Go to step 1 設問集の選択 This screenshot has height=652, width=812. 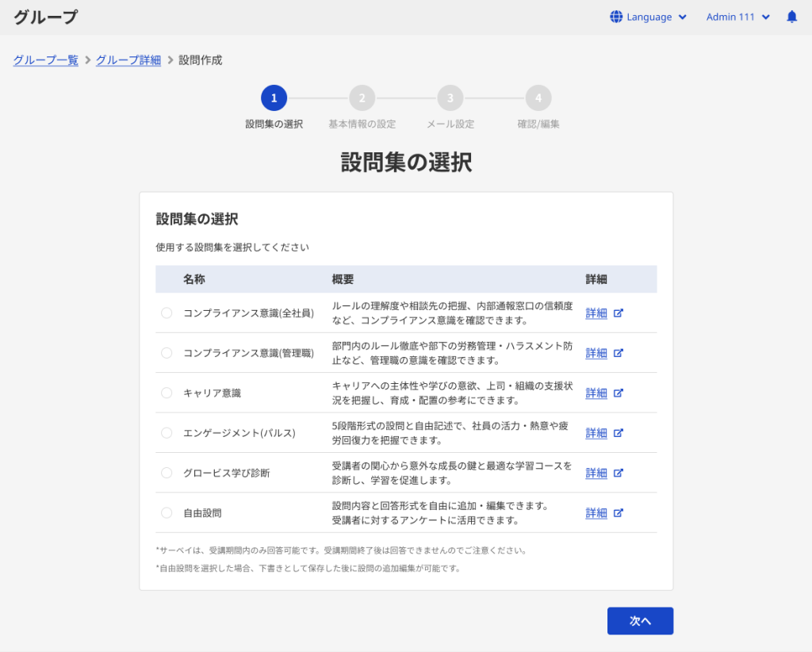point(274,98)
